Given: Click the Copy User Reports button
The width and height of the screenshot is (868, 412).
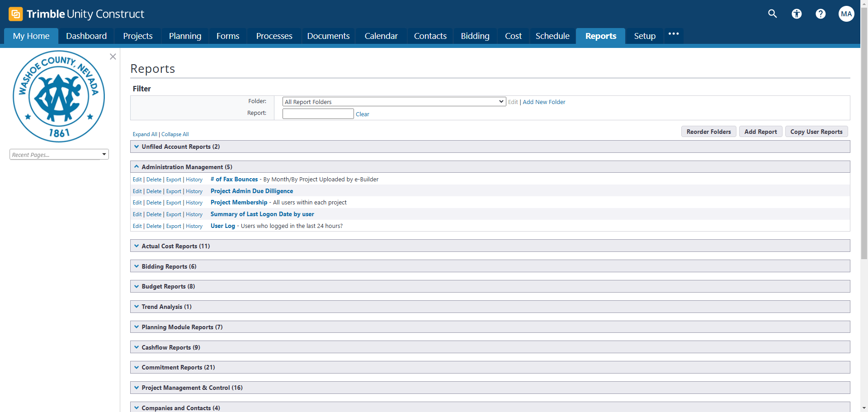Looking at the screenshot, I should [x=816, y=132].
